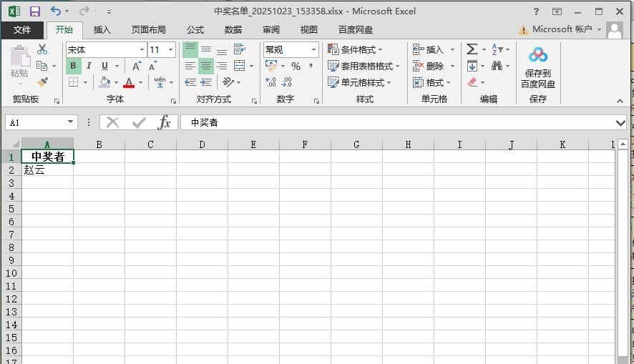Toggle top align for cell text
The height and width of the screenshot is (364, 634).
tap(190, 49)
